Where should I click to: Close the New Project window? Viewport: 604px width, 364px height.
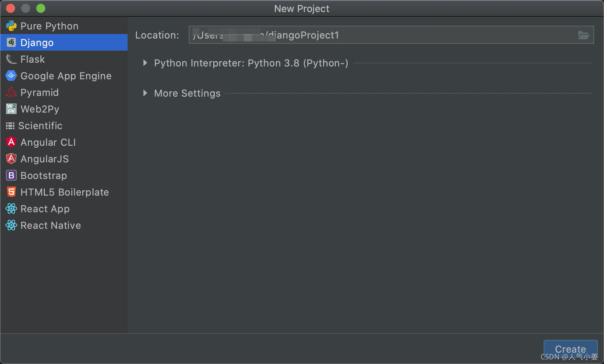(11, 8)
